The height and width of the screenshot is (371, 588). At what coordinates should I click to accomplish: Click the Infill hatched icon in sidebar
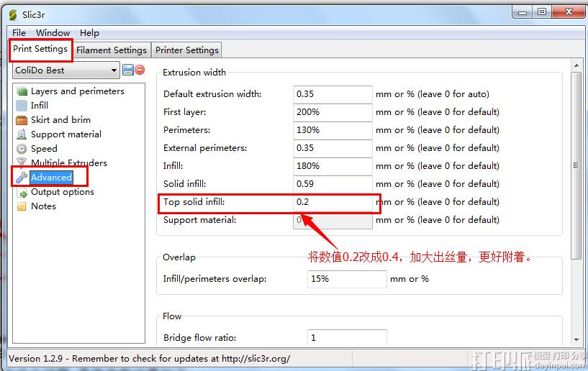pos(22,106)
